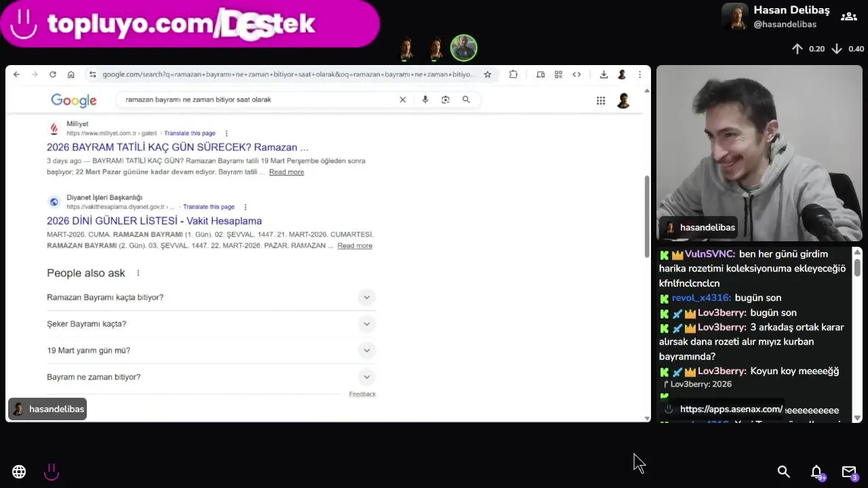Reload the Google search page
Screen dimensions: 868x488
(x=53, y=75)
